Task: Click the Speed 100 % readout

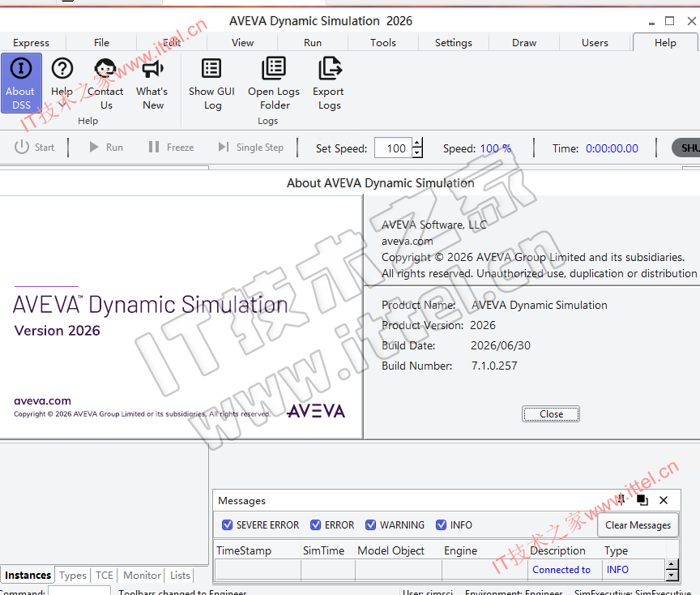Action: coord(496,148)
